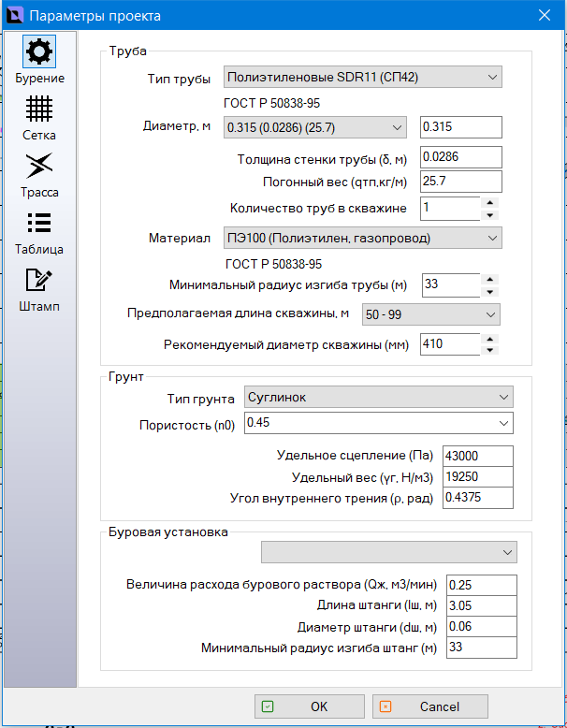The height and width of the screenshot is (728, 567).
Task: Click Рекомендуемый диаметр скважины field 410
Action: 450,344
